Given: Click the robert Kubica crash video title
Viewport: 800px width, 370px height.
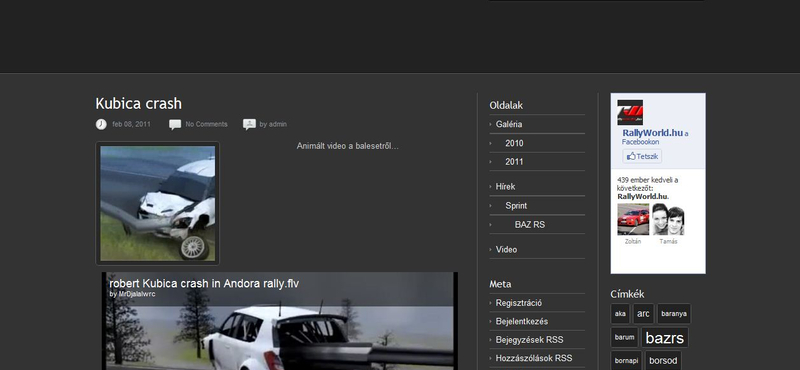Looking at the screenshot, I should point(204,283).
